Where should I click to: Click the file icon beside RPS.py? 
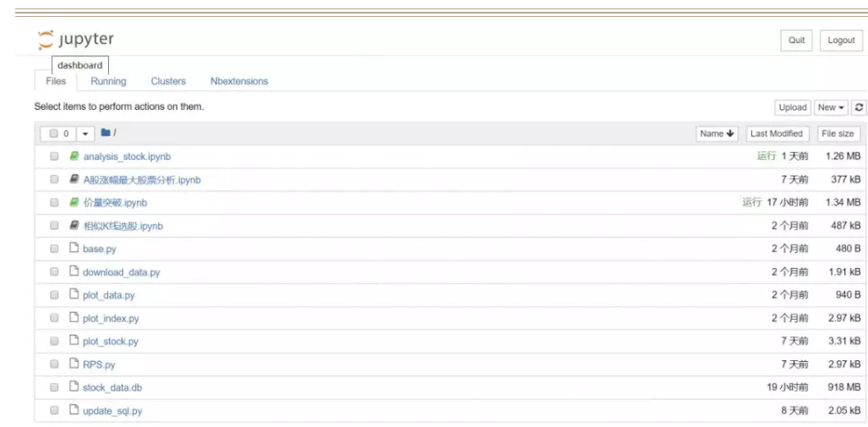(74, 364)
